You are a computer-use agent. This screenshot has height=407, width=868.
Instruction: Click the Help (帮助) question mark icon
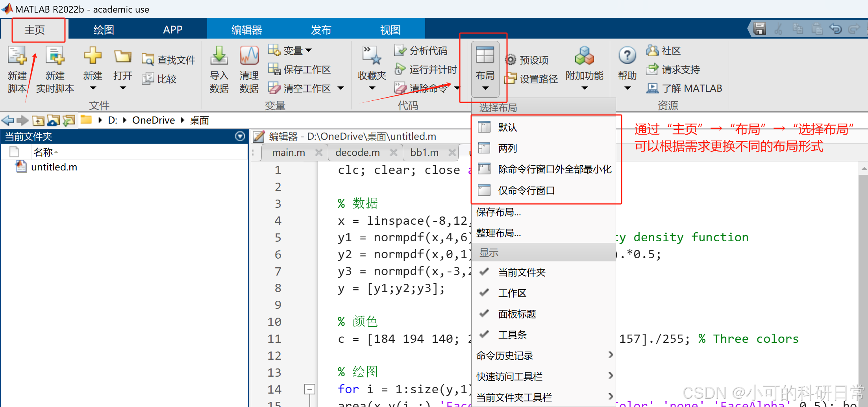tap(627, 55)
